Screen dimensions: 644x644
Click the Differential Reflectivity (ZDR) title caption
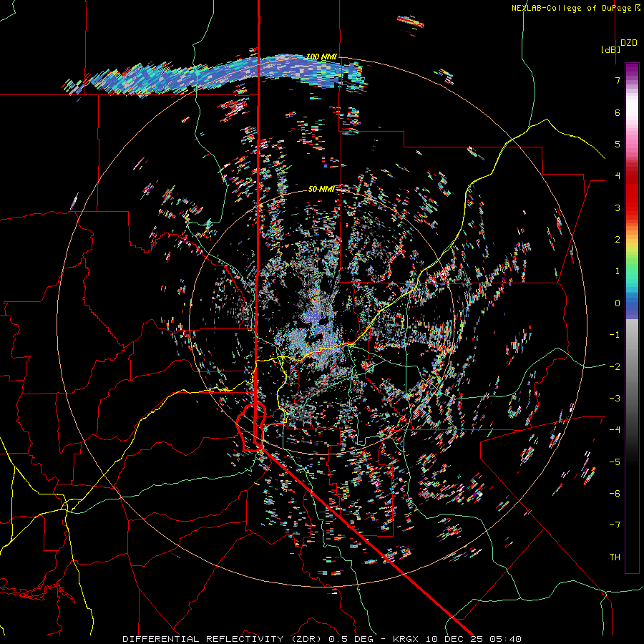click(x=223, y=639)
